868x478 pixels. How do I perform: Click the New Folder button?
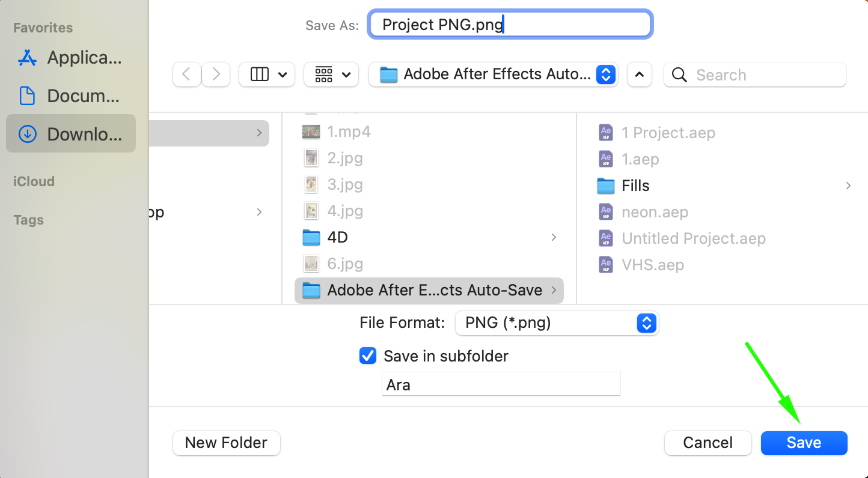226,443
